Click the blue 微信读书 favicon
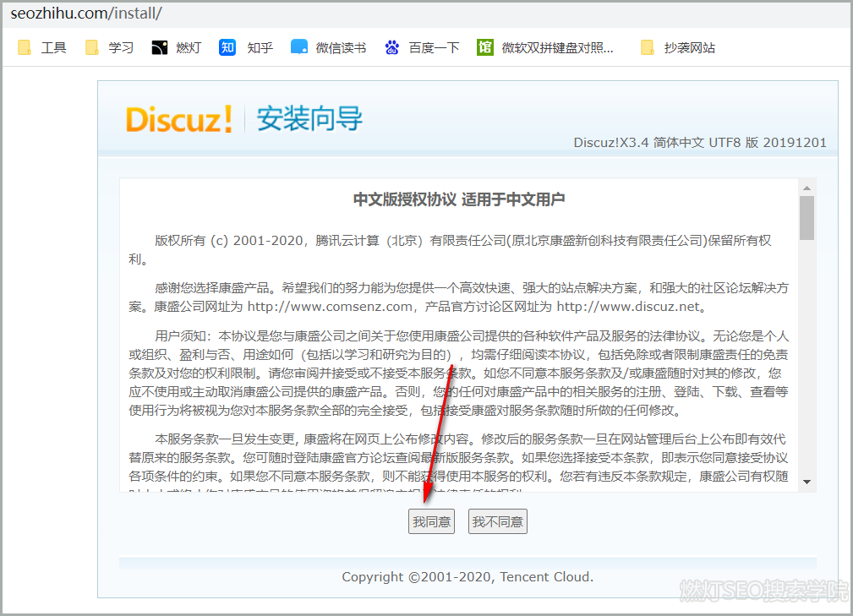 [299, 48]
